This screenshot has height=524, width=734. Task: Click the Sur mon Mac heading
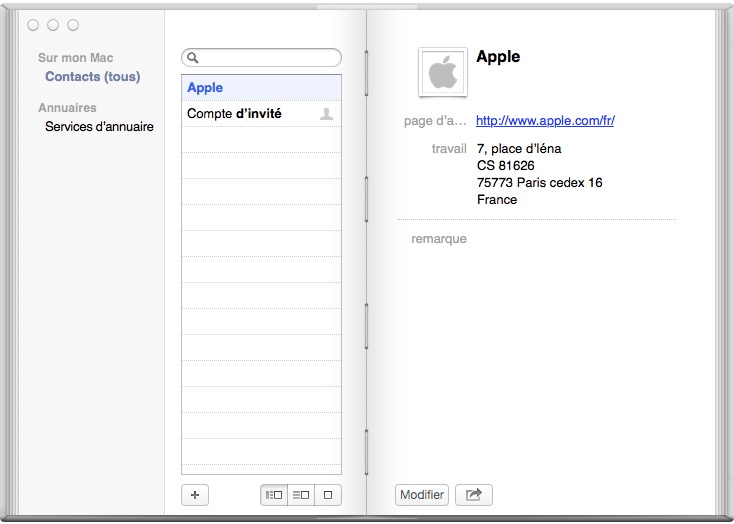[x=75, y=58]
